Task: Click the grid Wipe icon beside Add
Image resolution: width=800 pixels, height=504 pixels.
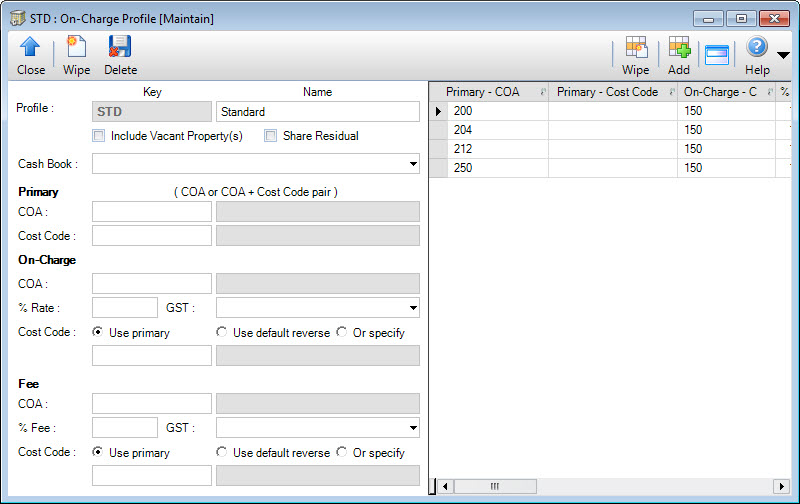Action: (x=636, y=47)
